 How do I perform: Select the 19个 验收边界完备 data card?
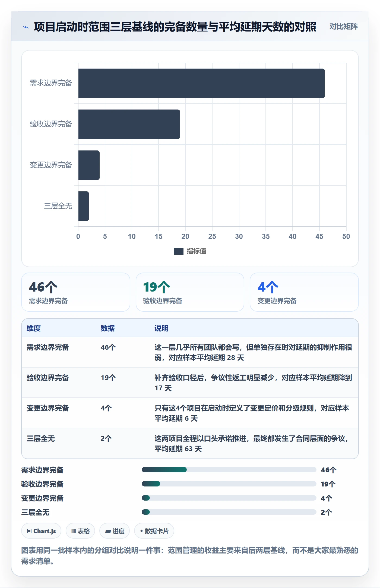(x=190, y=292)
